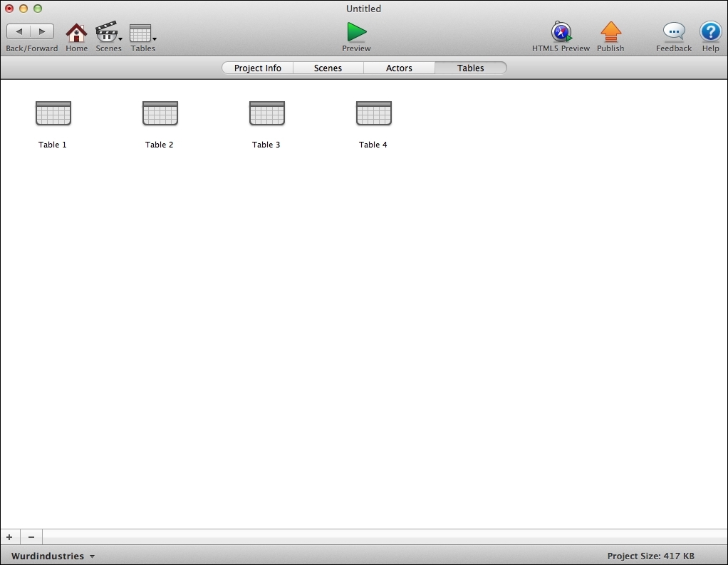
Task: Select the Table 4 icon
Action: click(x=374, y=113)
